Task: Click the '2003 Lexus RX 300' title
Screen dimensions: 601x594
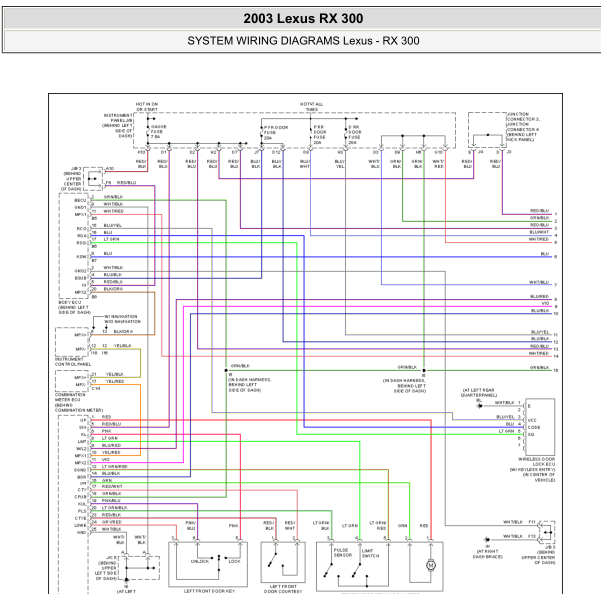Action: [x=303, y=19]
